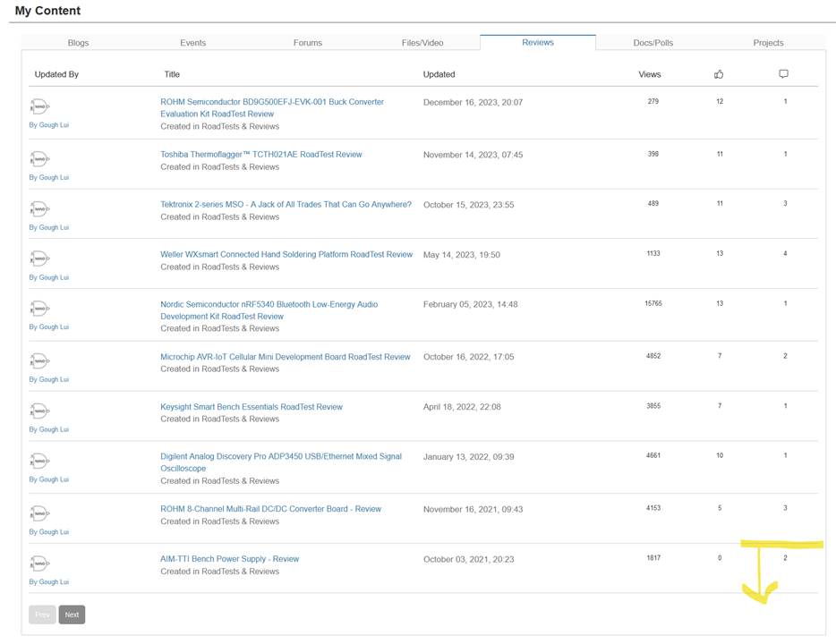Click the 1817 views count
This screenshot has width=836, height=644.
coord(653,558)
